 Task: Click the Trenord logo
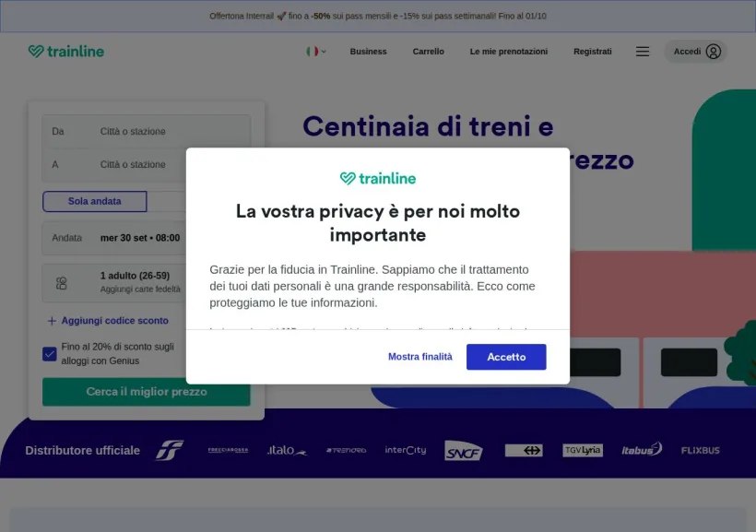[x=346, y=450]
